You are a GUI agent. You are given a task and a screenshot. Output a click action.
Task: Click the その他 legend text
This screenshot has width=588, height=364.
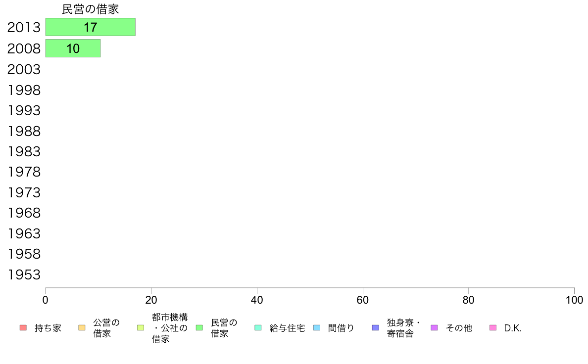(459, 328)
